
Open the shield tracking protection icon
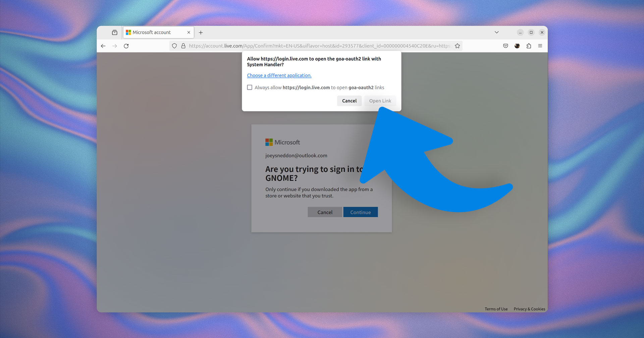point(174,46)
